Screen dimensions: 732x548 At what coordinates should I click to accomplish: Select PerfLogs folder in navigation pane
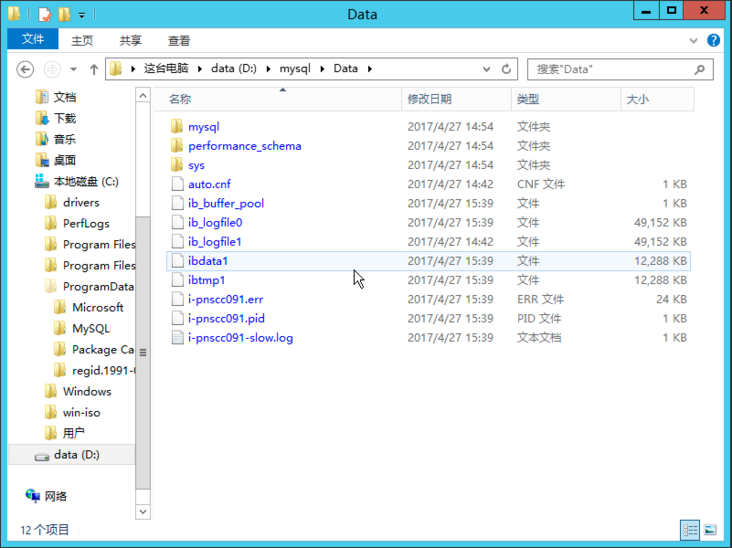coord(86,223)
